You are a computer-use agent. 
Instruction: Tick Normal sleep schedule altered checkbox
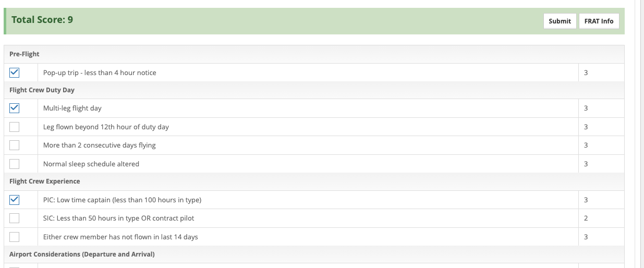15,164
